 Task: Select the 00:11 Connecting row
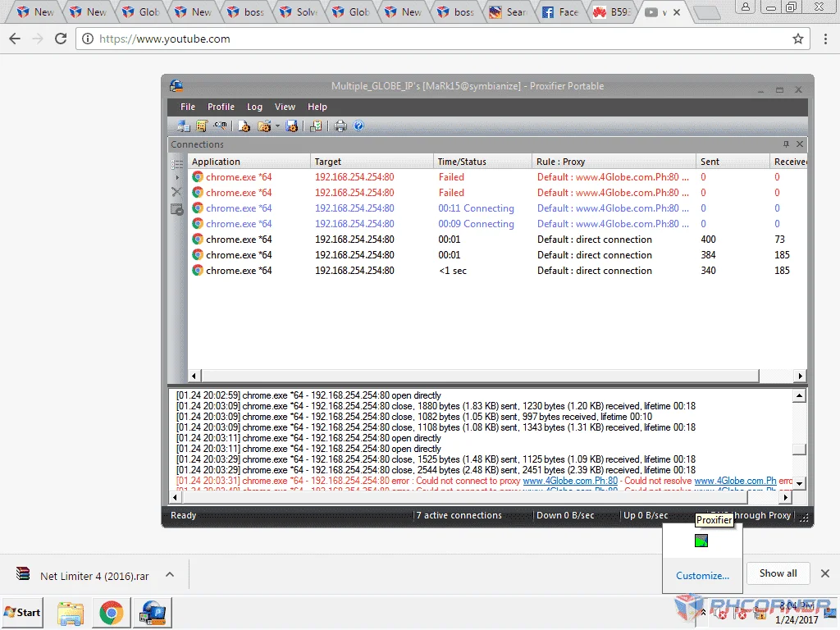pyautogui.click(x=497, y=208)
